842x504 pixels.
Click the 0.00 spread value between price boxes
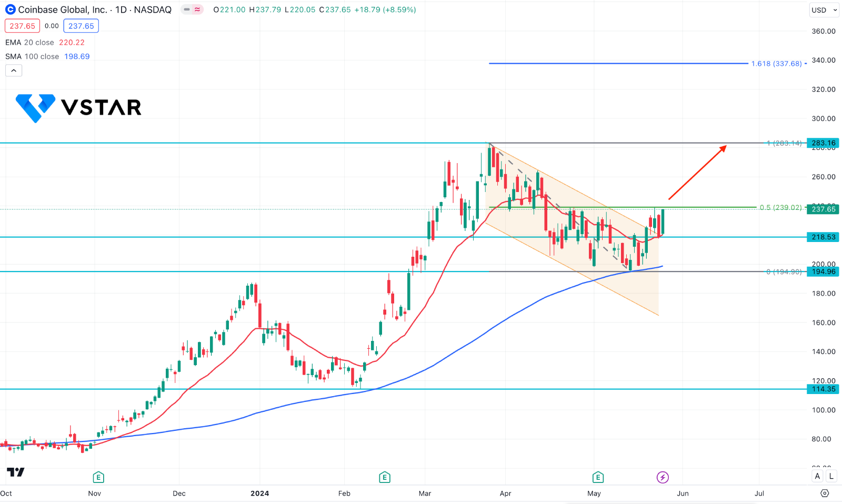pos(52,26)
